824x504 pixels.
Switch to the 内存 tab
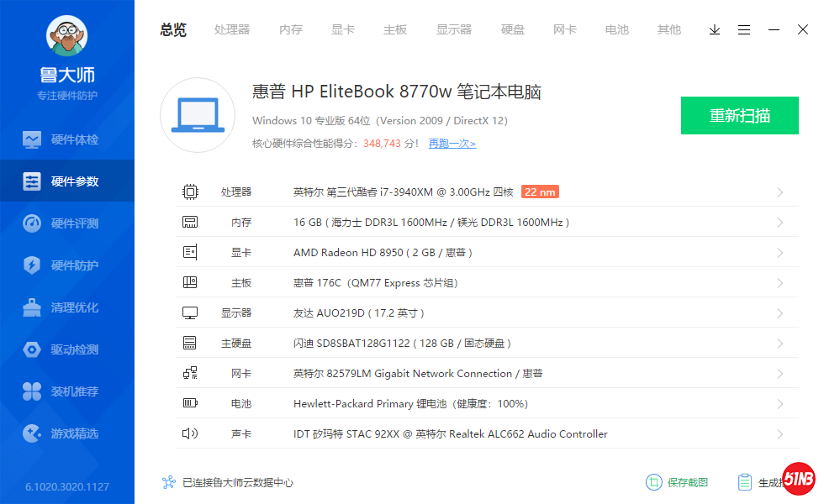[x=291, y=29]
